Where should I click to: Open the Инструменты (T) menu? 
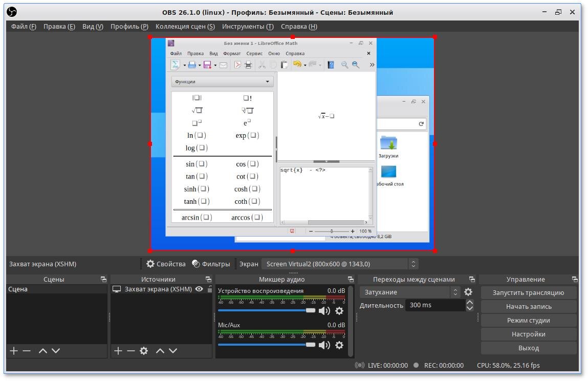point(248,26)
